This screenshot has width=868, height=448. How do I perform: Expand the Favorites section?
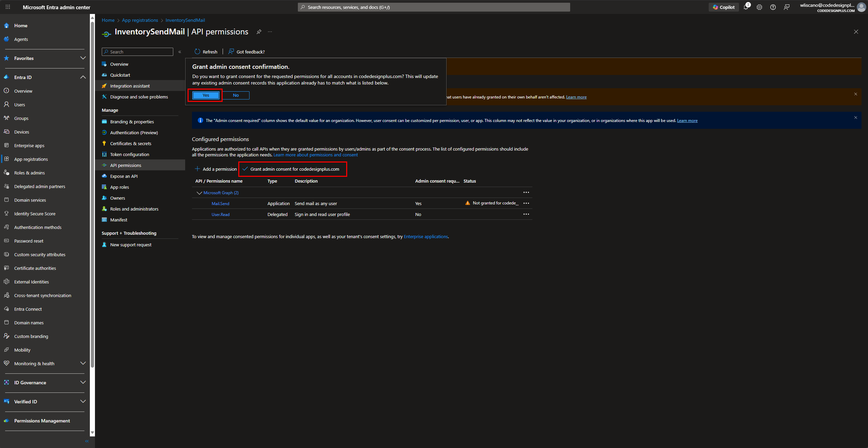83,58
